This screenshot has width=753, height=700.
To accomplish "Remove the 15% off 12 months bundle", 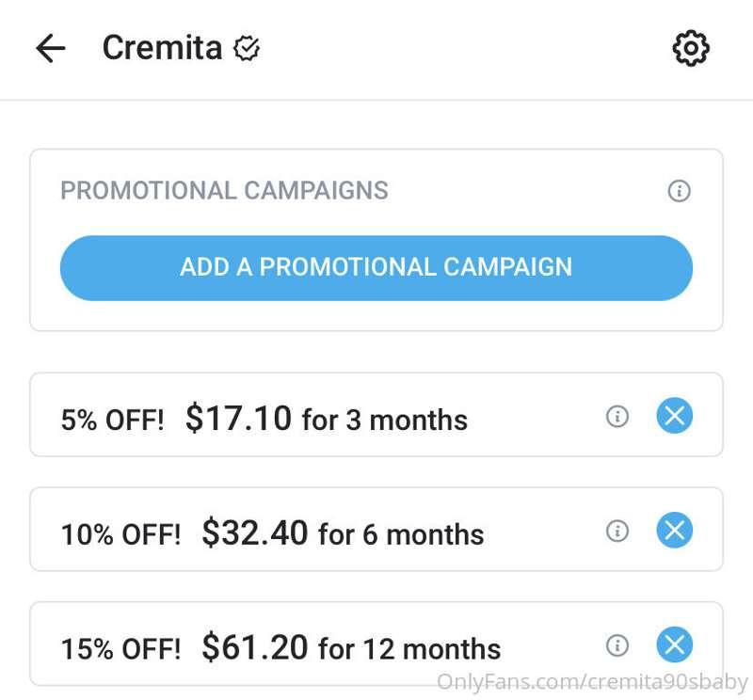I will [674, 644].
